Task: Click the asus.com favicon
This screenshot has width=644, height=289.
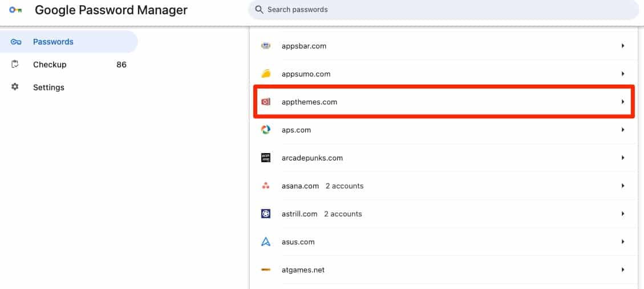Action: (266, 242)
